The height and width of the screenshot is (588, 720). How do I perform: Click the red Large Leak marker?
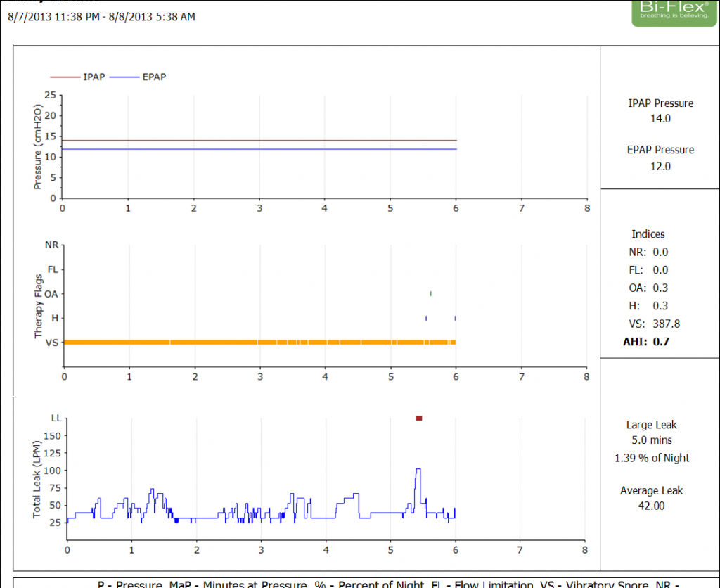(419, 418)
